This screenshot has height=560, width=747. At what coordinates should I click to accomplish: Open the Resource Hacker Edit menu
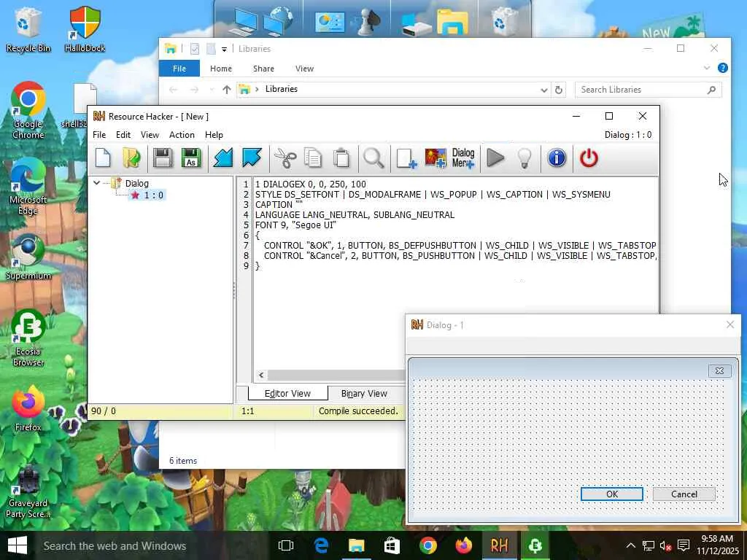tap(123, 135)
